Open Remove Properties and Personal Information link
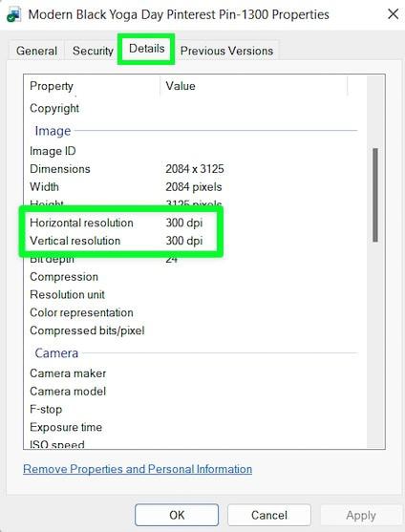Image resolution: width=405 pixels, height=532 pixels. coord(138,469)
